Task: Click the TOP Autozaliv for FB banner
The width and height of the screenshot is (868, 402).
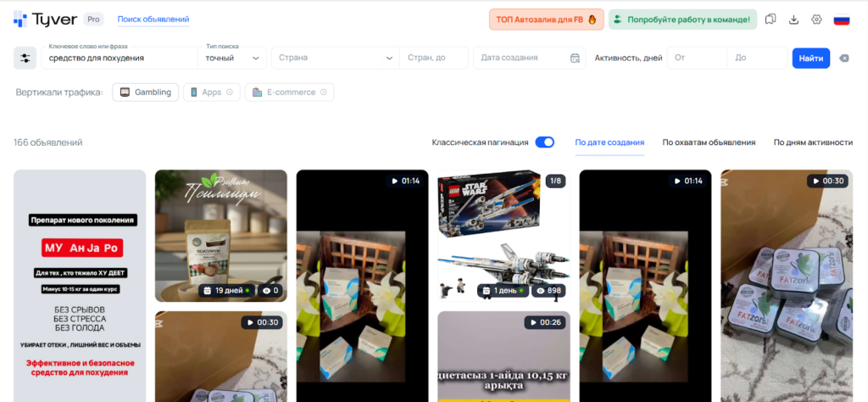Action: (x=547, y=20)
